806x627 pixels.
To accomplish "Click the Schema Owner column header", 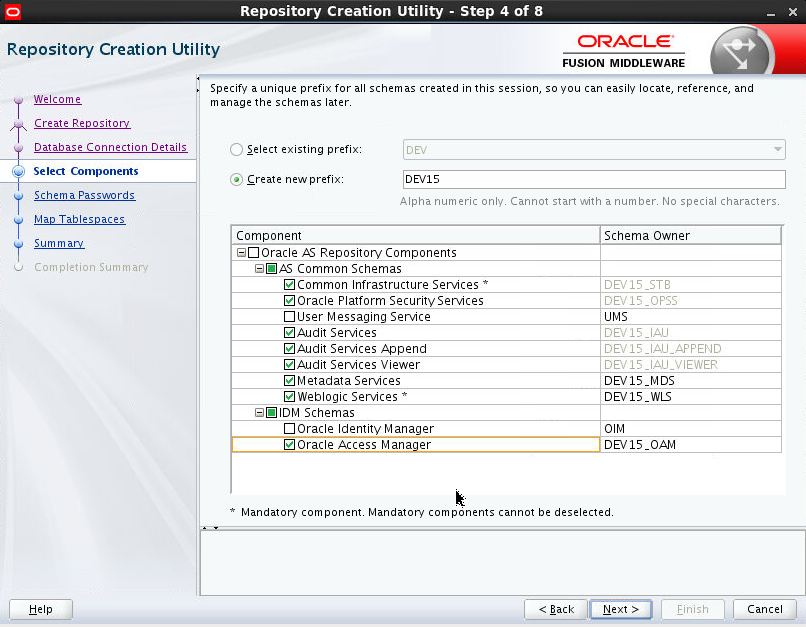I will (691, 235).
